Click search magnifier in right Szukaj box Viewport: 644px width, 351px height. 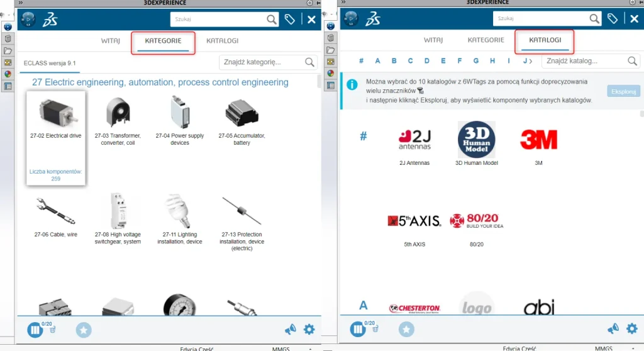point(594,18)
